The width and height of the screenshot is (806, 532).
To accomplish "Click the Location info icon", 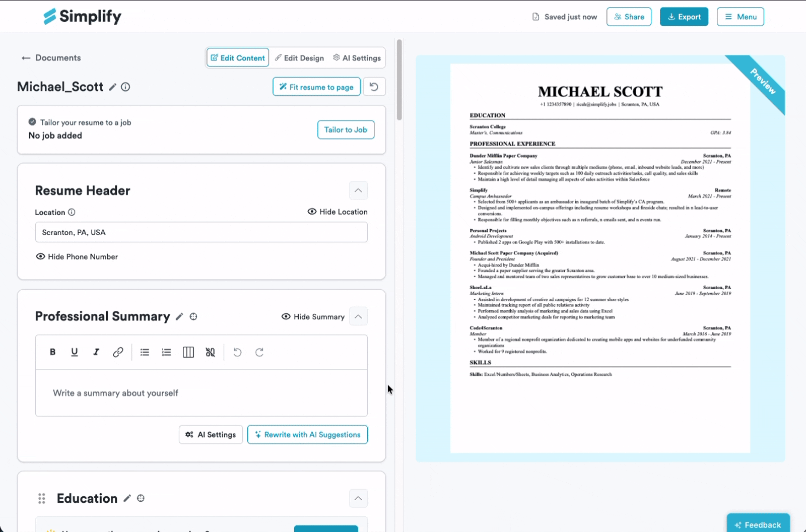I will 72,212.
